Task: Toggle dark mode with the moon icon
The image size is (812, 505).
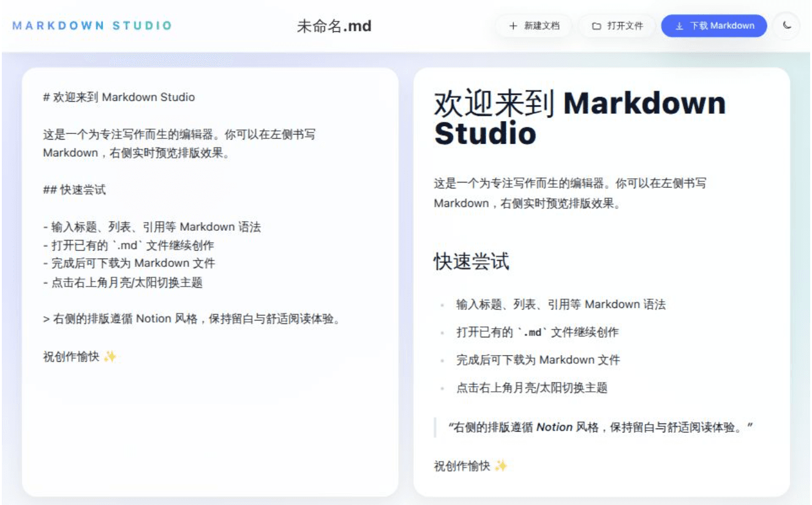Action: 788,26
